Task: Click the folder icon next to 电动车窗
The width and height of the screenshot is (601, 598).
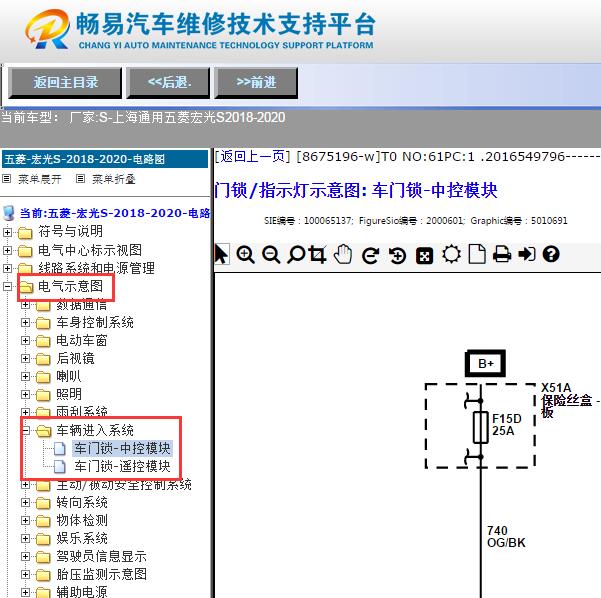Action: pos(43,341)
